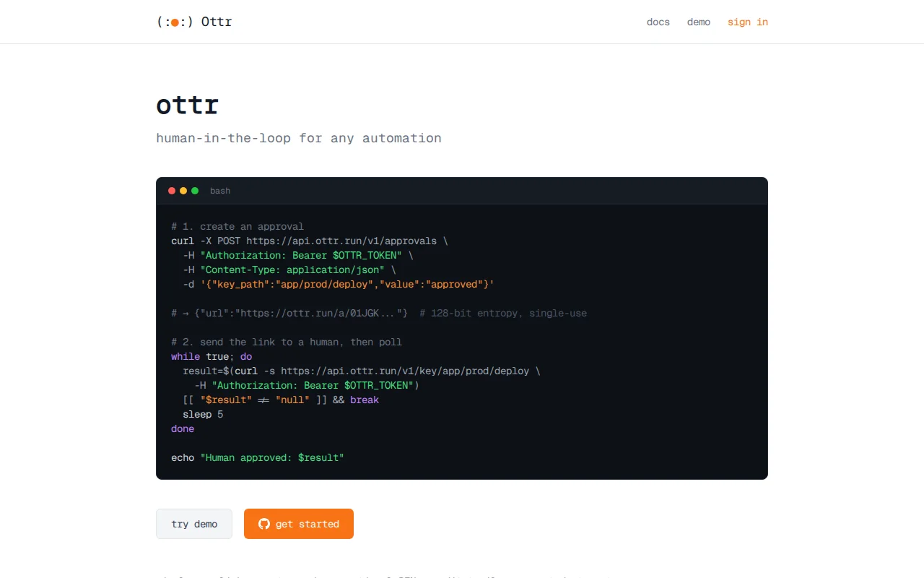This screenshot has height=578, width=924.
Task: Click the '# 2. send the link' comment
Action: tap(287, 342)
